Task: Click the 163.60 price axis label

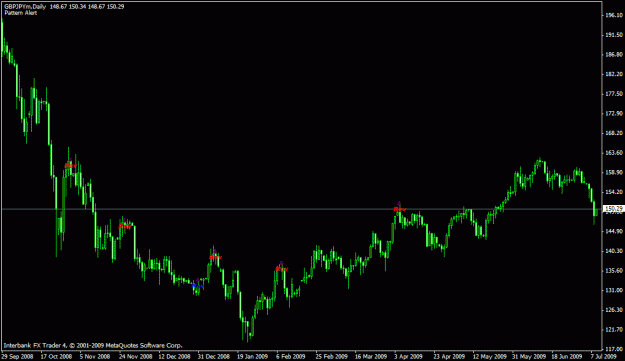Action: (x=614, y=153)
